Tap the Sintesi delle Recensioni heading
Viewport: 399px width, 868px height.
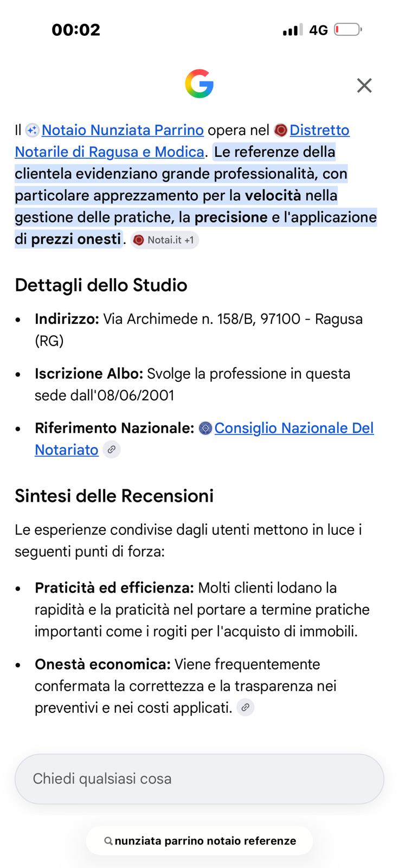114,495
